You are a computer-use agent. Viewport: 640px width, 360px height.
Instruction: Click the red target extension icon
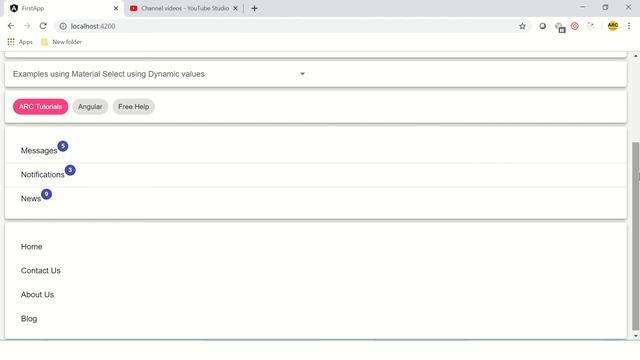(575, 26)
